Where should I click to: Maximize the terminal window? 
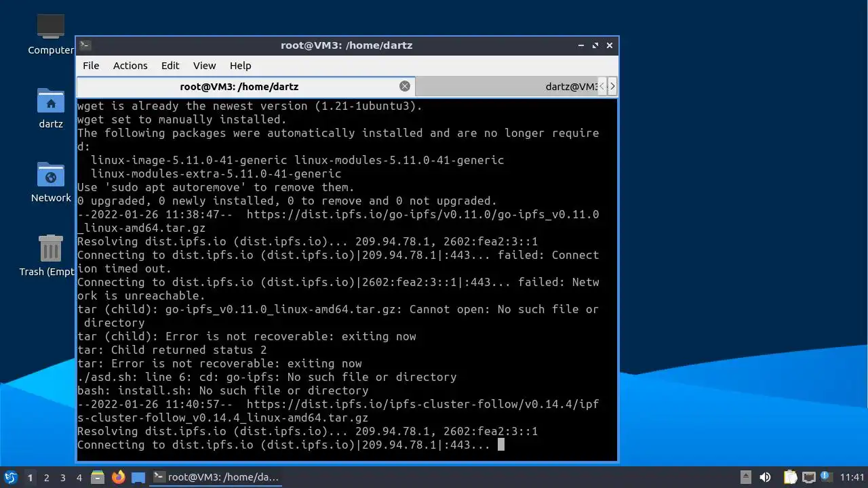595,45
